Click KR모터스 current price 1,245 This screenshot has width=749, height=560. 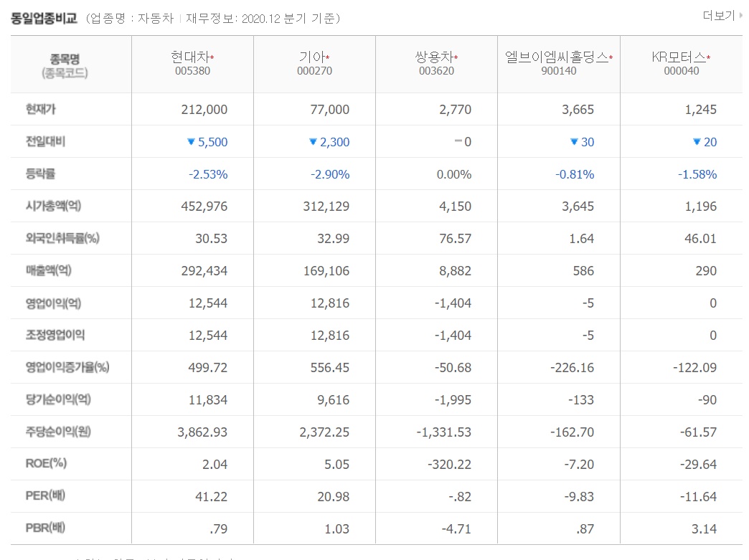tap(701, 110)
